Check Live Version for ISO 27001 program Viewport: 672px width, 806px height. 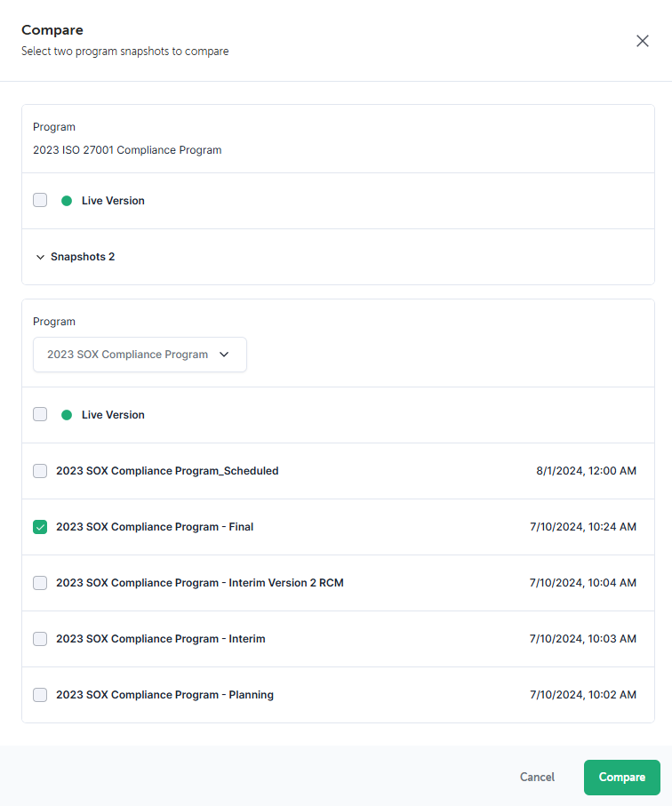[x=40, y=200]
